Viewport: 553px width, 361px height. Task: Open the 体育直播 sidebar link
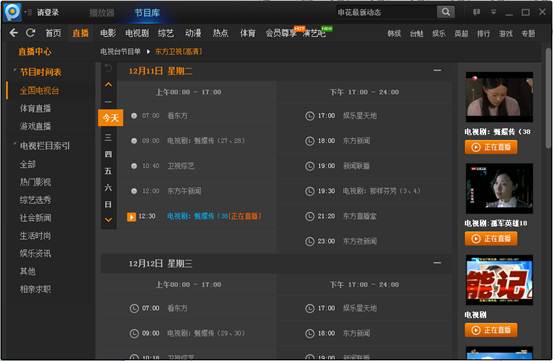tap(35, 108)
